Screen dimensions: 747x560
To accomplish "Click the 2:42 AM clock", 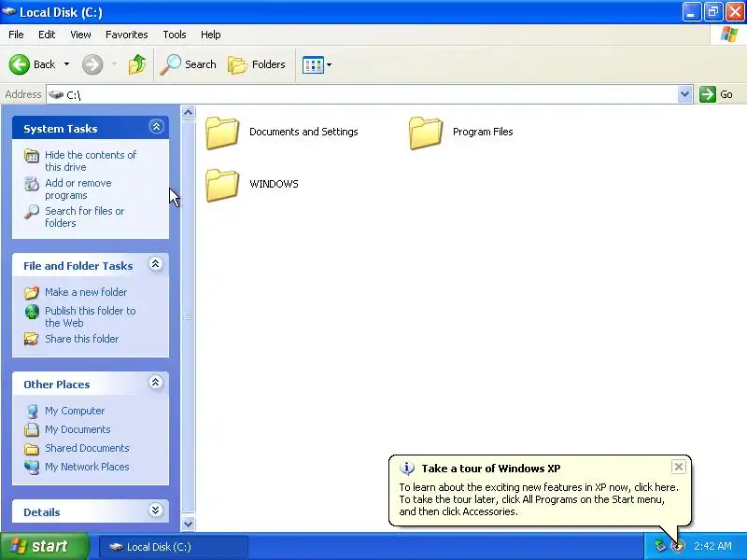I will coord(712,546).
